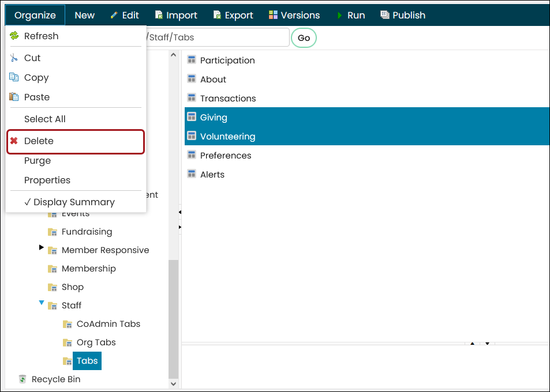The image size is (550, 392).
Task: Open the Org Tabs folder in tree
Action: point(96,342)
